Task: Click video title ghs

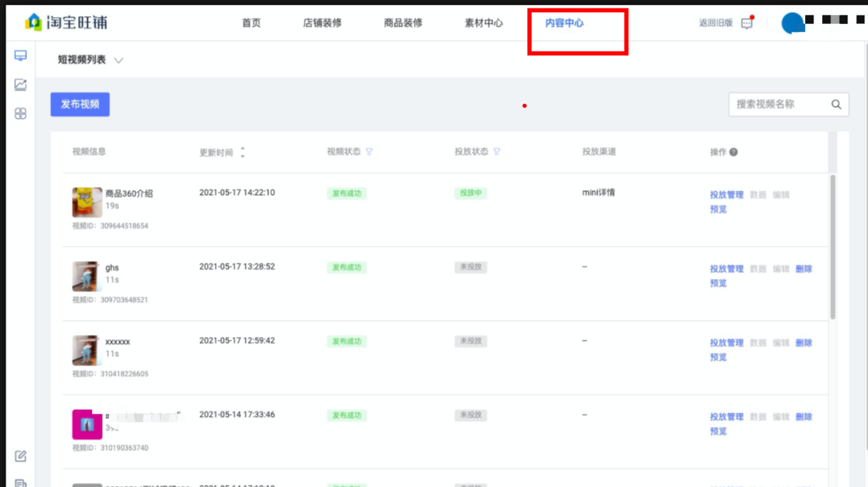Action: (112, 268)
